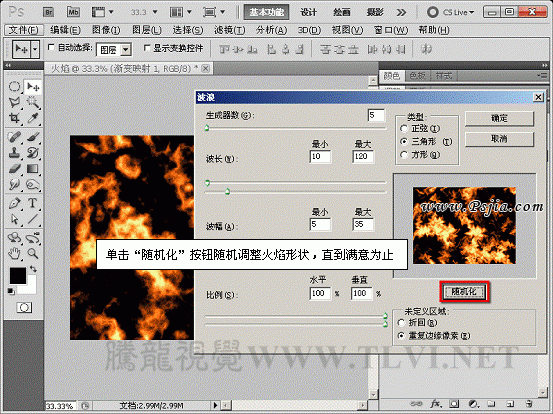This screenshot has height=414, width=553.
Task: Launch Adobe Bridge from the top bar
Action: coord(48,12)
